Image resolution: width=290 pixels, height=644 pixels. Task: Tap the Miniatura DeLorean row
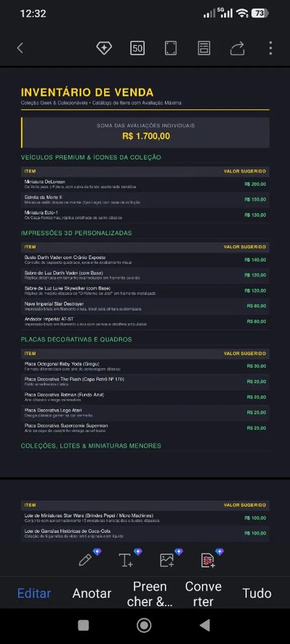pos(145,184)
